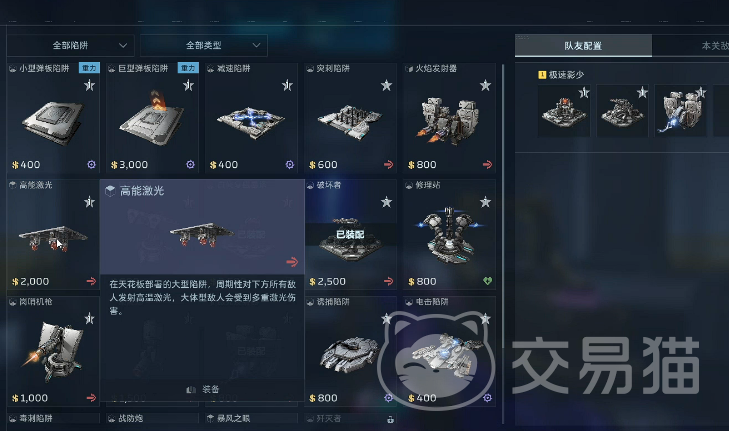Expand the 全部类型 dropdown filter
Viewport: 729px width, 431px height.
coord(204,46)
